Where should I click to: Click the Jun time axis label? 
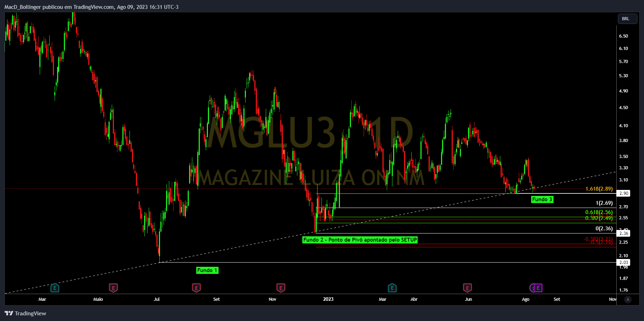[469, 299]
